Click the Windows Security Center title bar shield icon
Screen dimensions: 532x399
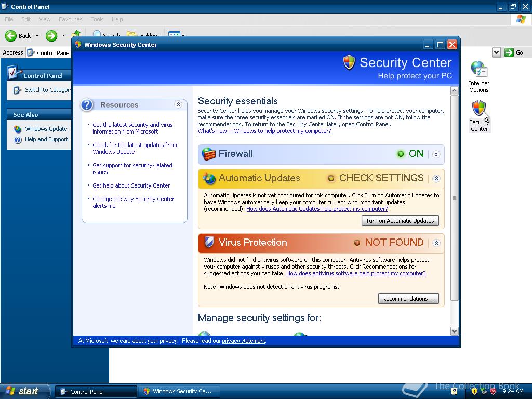[x=78, y=45]
